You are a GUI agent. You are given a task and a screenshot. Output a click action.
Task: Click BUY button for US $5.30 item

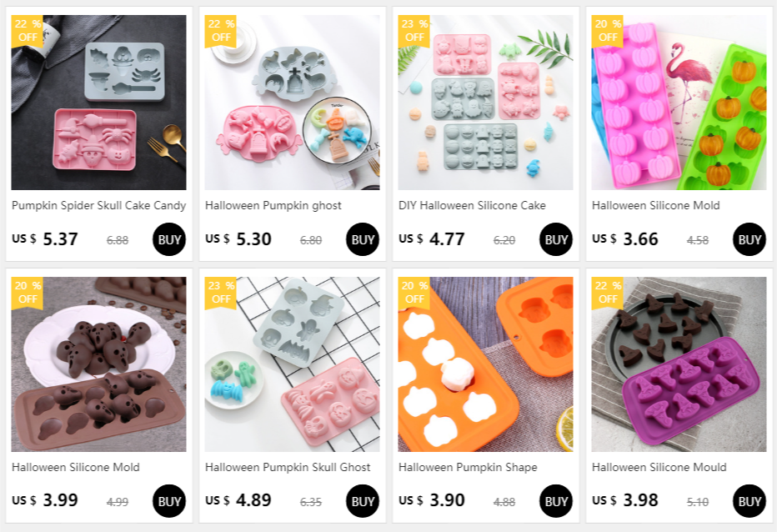362,239
